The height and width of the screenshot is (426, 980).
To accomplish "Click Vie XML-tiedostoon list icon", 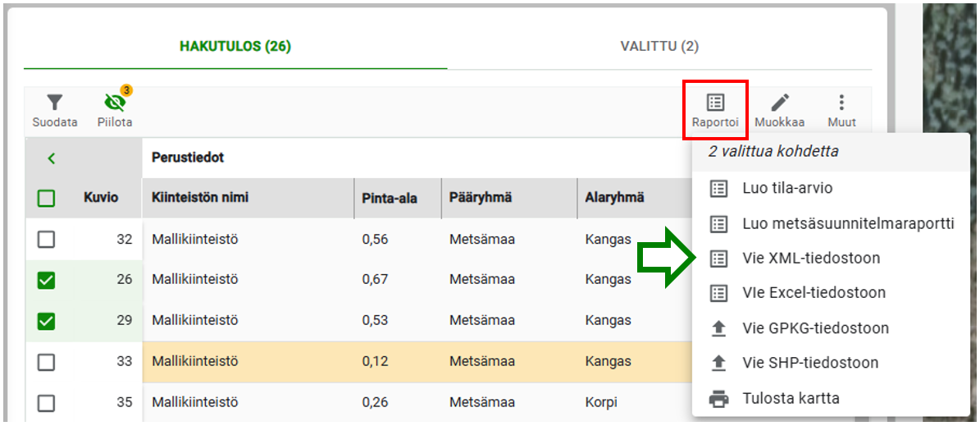I will 718,259.
